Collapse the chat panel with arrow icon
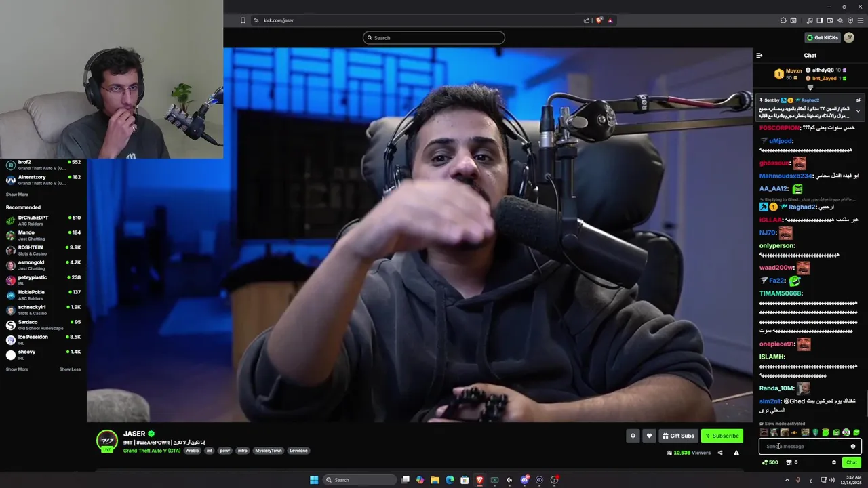Viewport: 868px width, 488px height. (759, 56)
